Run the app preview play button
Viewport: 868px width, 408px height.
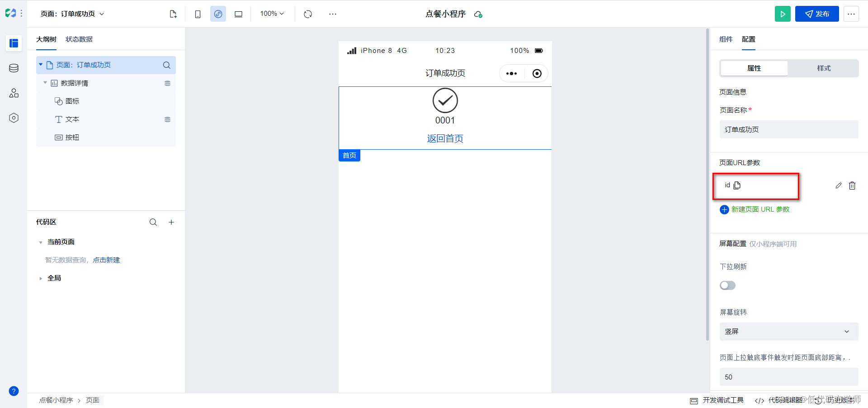point(783,14)
